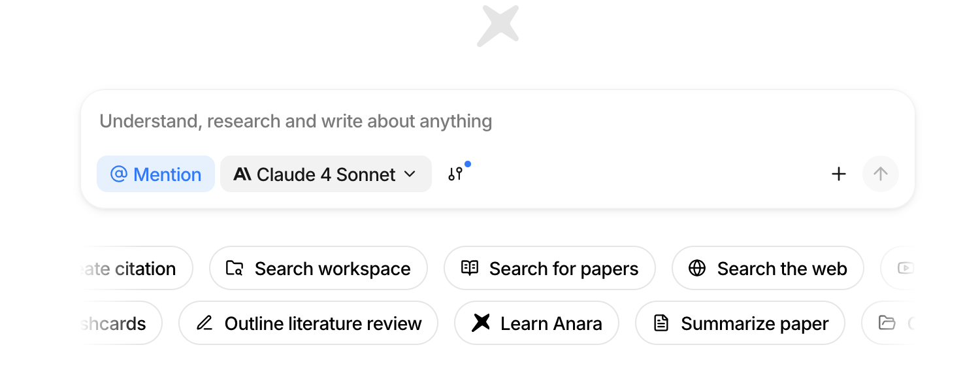The width and height of the screenshot is (980, 379).
Task: Choose Outline literature review suggestion
Action: [x=308, y=323]
